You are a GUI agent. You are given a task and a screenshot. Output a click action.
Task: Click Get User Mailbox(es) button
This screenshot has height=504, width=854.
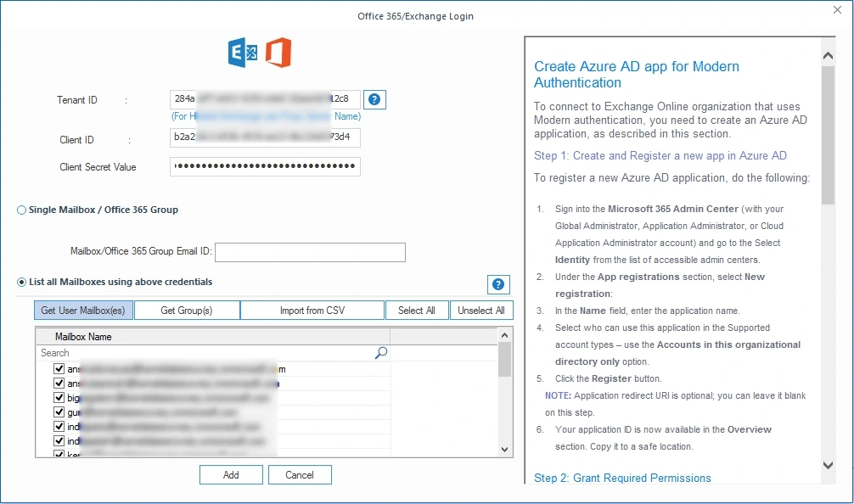[83, 311]
